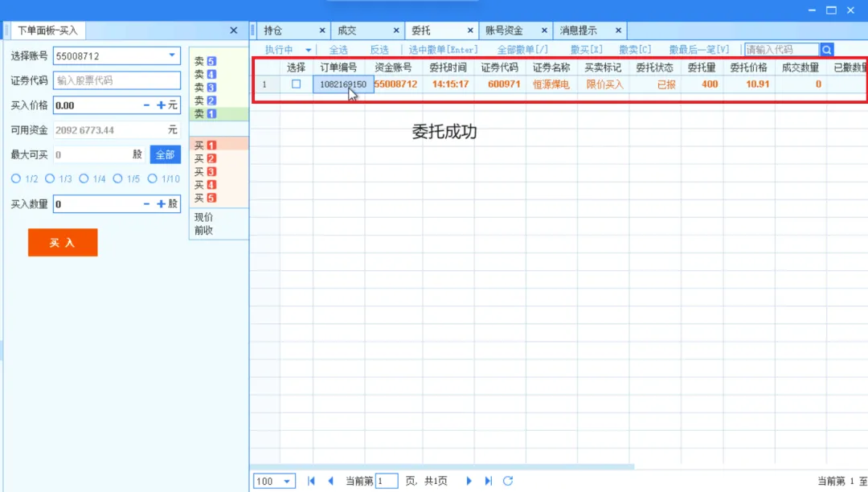The height and width of the screenshot is (492, 868).
Task: Click 全选 to select all orders
Action: pos(338,50)
